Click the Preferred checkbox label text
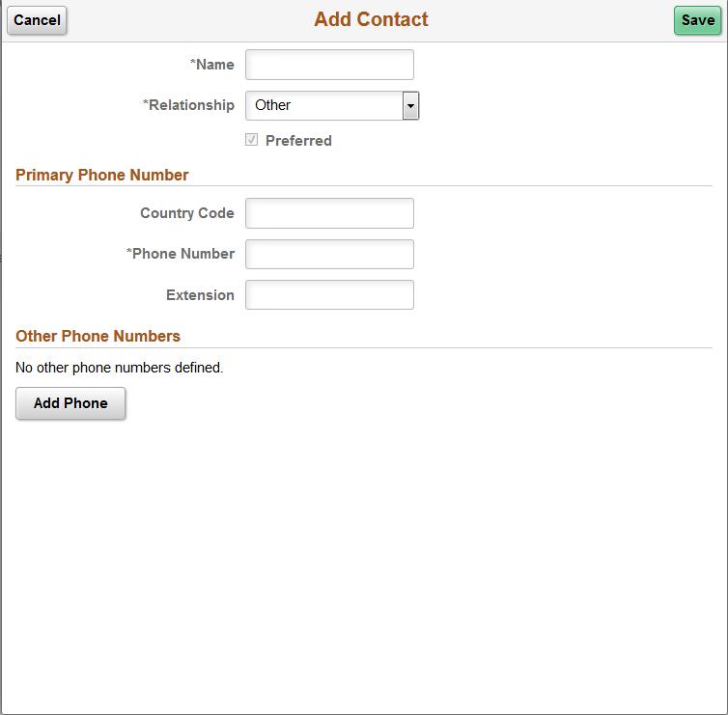The image size is (728, 715). pos(298,141)
